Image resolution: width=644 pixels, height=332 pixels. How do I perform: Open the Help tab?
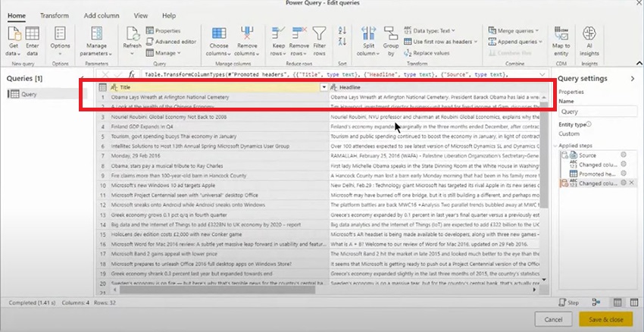[169, 16]
